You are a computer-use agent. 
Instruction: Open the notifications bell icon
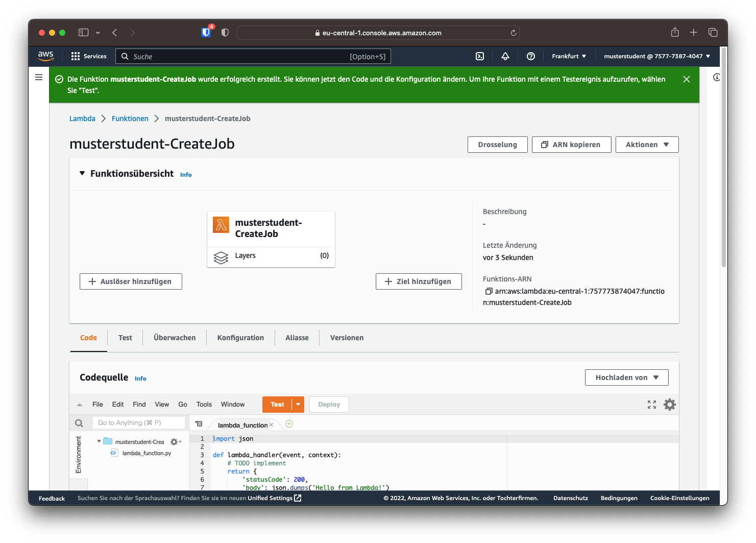pyautogui.click(x=505, y=56)
